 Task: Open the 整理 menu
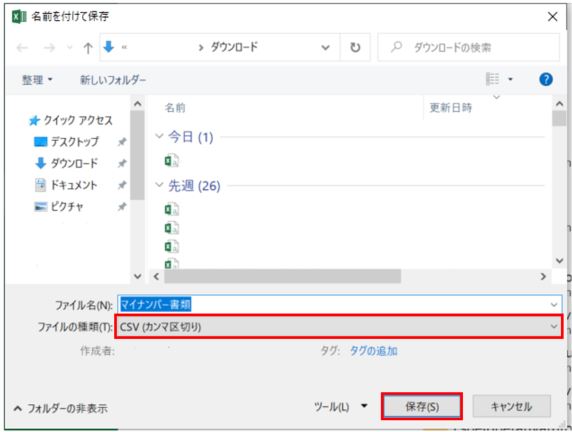pos(37,80)
